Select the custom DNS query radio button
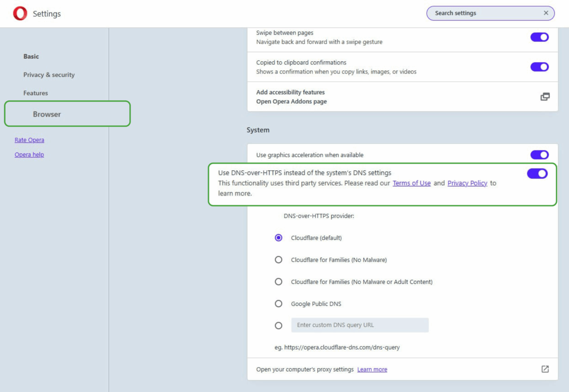This screenshot has width=569, height=392. point(279,325)
